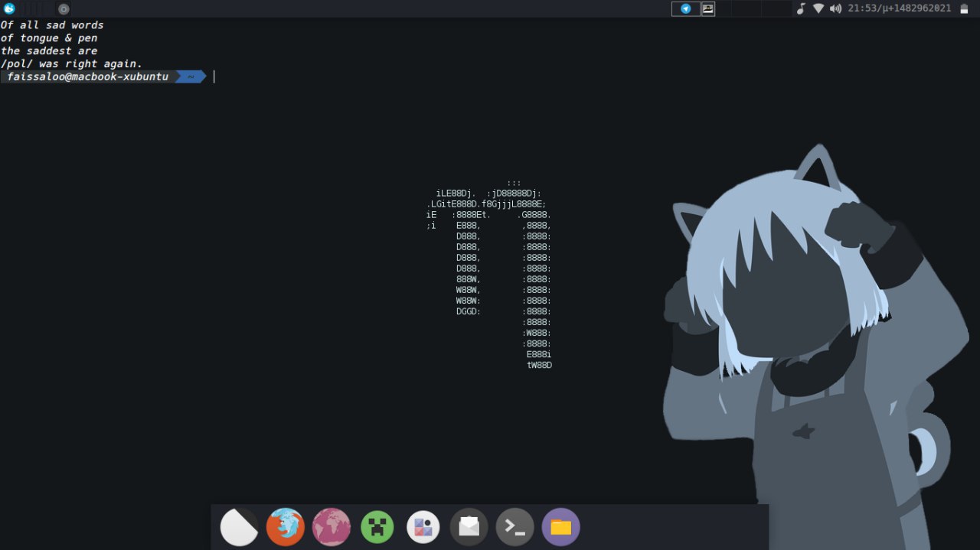
Task: Click the blue ~ directory segment in prompt
Action: point(191,76)
